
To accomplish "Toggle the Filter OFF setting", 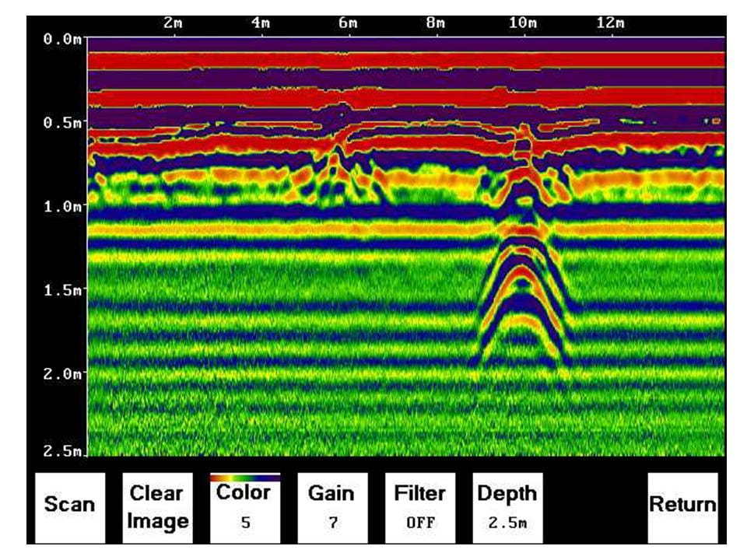I will coord(419,508).
